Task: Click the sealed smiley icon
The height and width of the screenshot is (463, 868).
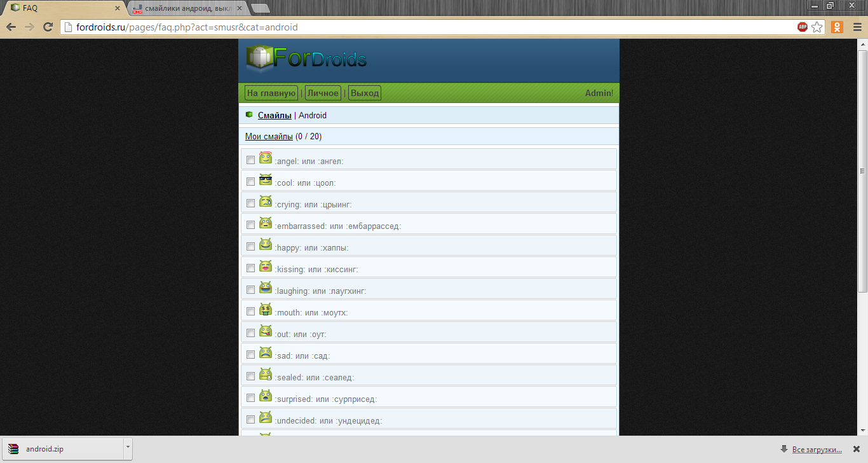Action: click(x=266, y=375)
